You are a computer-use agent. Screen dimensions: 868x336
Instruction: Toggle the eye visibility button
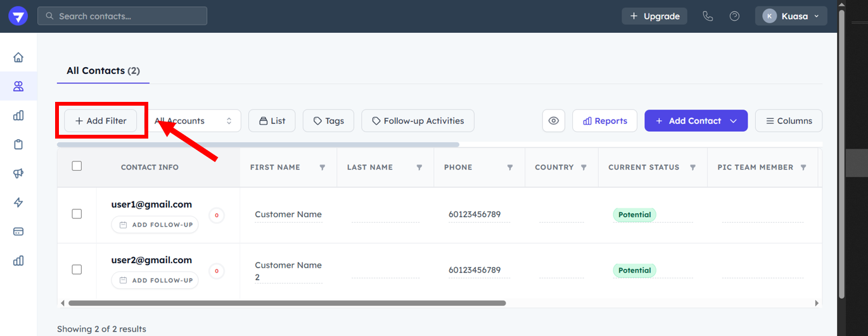point(554,121)
